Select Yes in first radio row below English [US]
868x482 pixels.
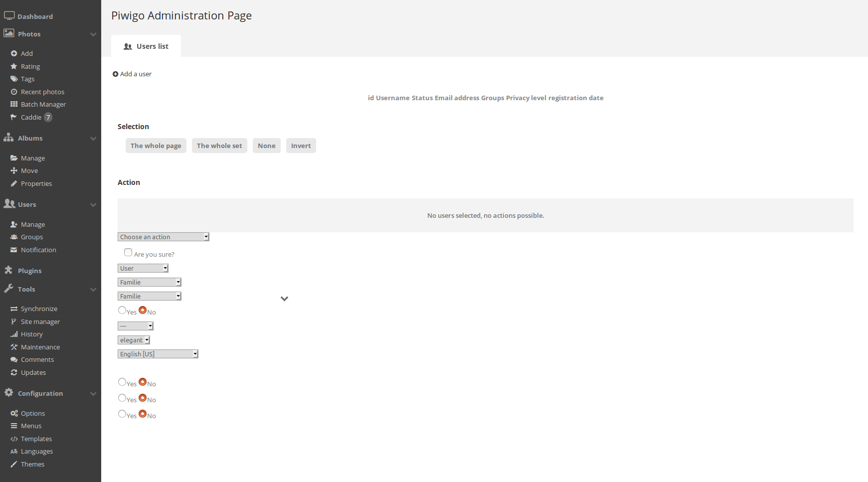(122, 382)
